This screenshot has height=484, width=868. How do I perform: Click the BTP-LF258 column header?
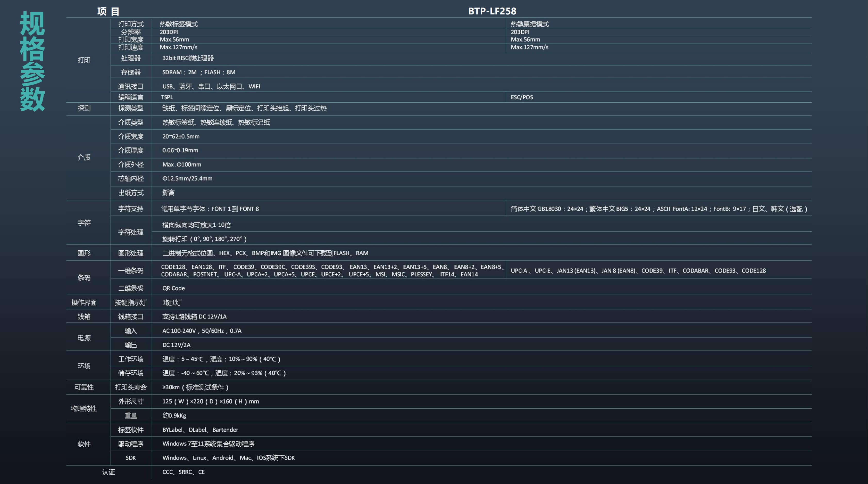tap(492, 11)
